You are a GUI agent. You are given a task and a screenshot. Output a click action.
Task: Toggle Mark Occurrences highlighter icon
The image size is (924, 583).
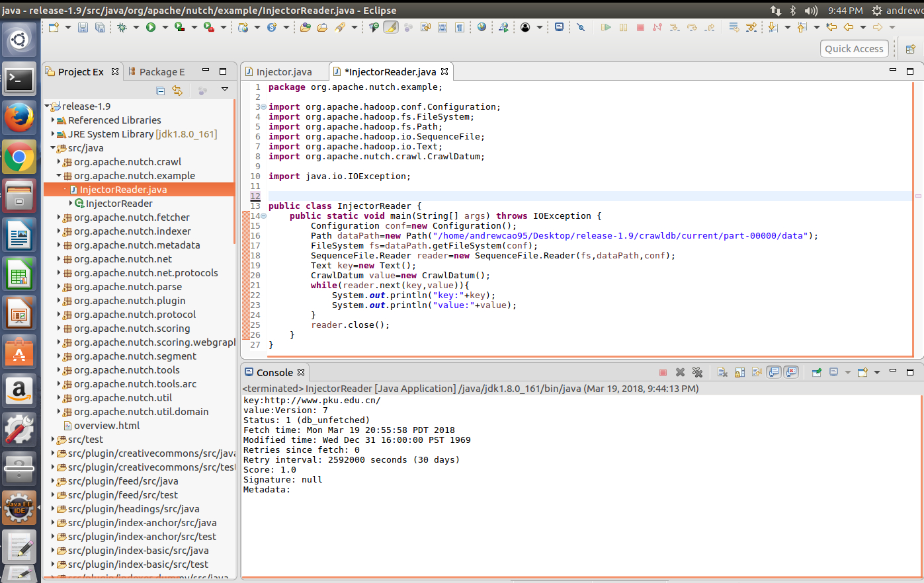tap(391, 27)
